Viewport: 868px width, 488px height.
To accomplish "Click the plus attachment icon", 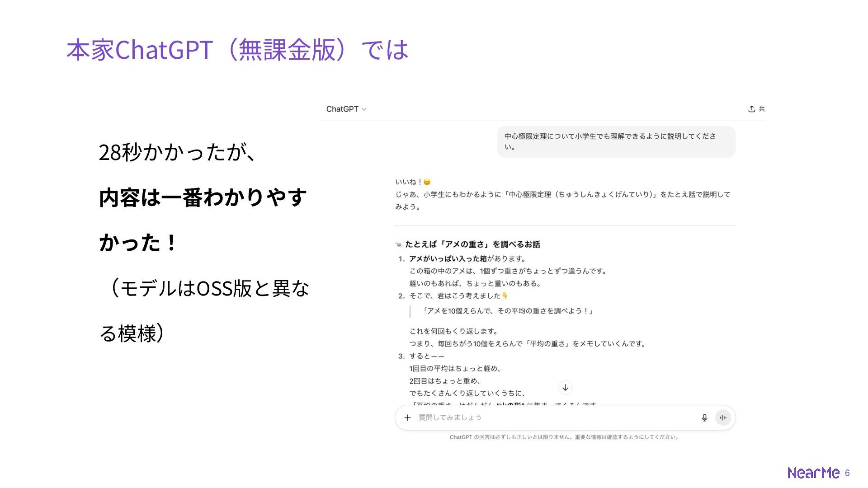I will [x=407, y=418].
